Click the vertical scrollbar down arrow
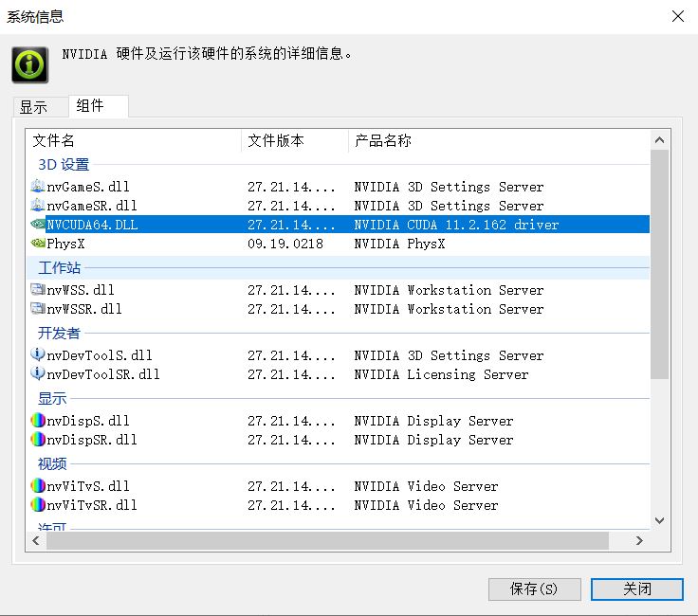The image size is (698, 616). [x=660, y=520]
